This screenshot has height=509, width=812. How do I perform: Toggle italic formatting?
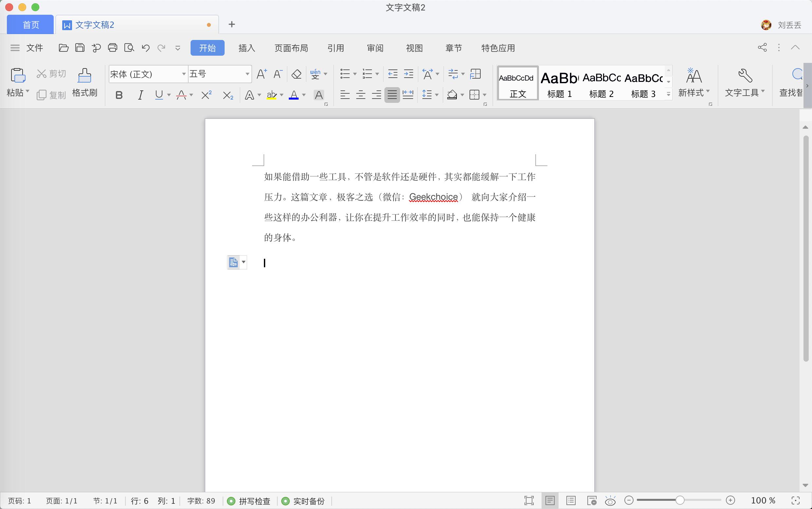point(140,95)
